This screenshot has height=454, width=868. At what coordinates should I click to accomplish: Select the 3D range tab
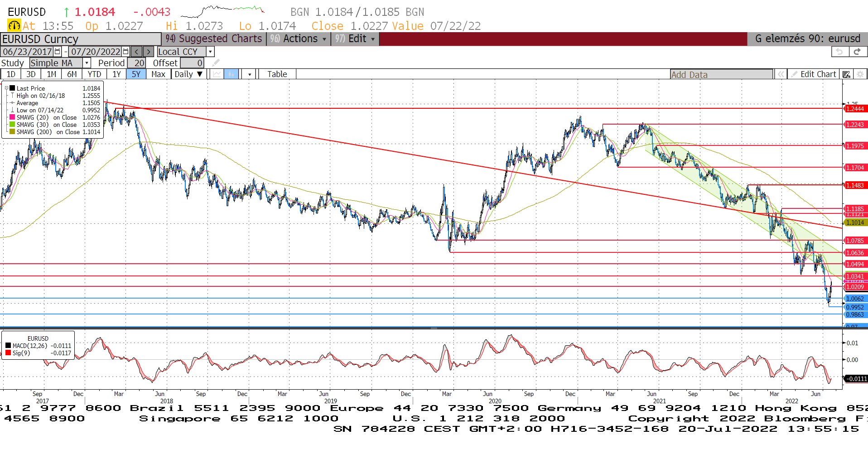click(31, 74)
